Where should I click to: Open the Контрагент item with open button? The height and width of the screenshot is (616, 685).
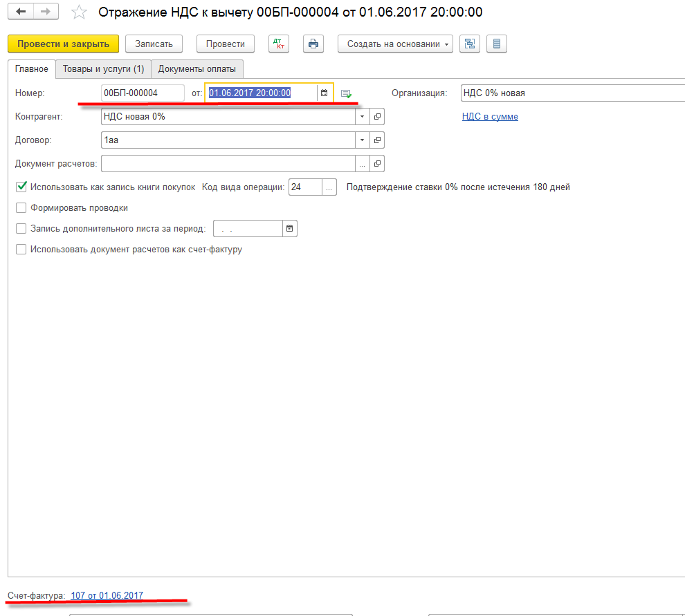(377, 117)
